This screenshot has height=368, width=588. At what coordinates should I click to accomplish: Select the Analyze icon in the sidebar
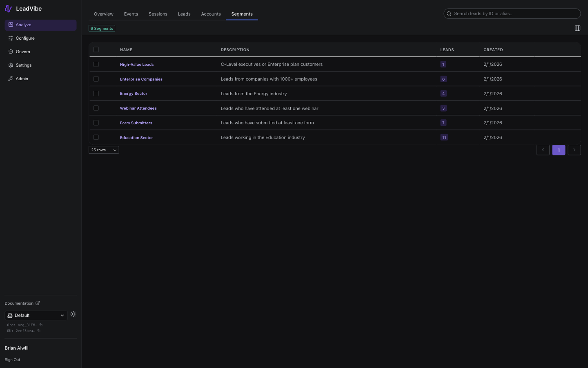[11, 25]
